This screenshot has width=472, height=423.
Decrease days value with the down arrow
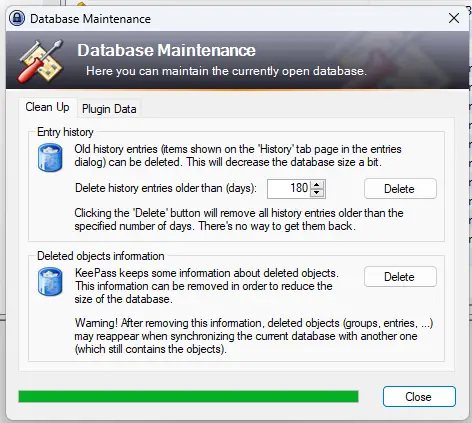coord(317,192)
